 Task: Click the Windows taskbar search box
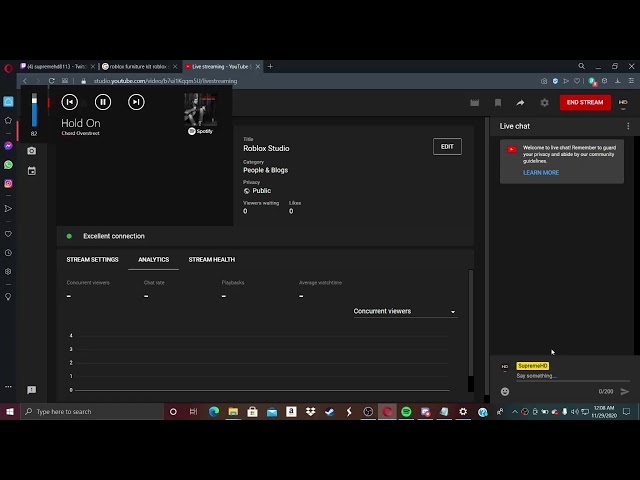click(92, 411)
